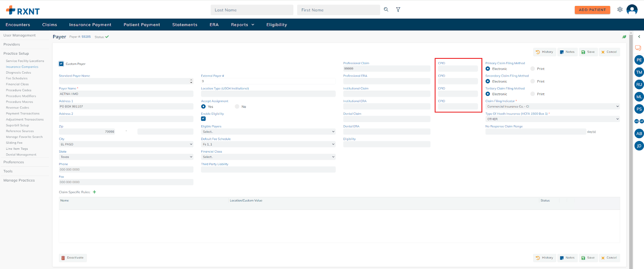The height and width of the screenshot is (269, 644).
Task: Open the Encounters tab
Action: pos(18,25)
